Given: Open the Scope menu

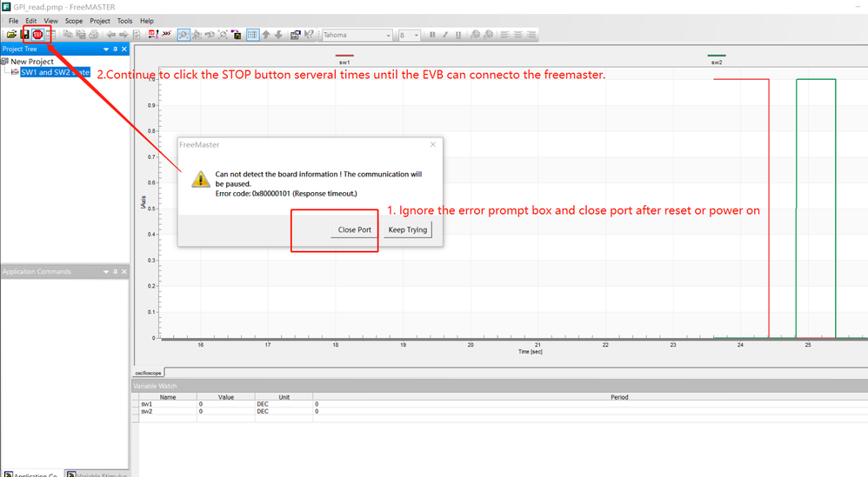Looking at the screenshot, I should pyautogui.click(x=74, y=21).
